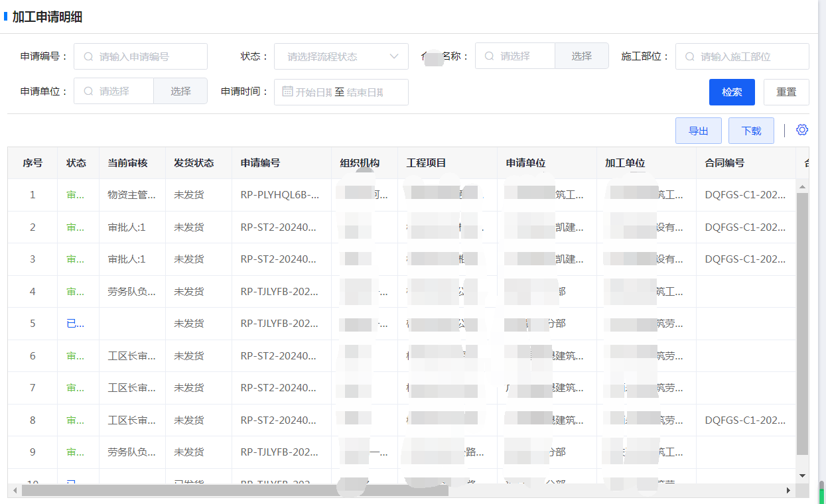Click the 导出 export button
The image size is (826, 504).
click(698, 131)
